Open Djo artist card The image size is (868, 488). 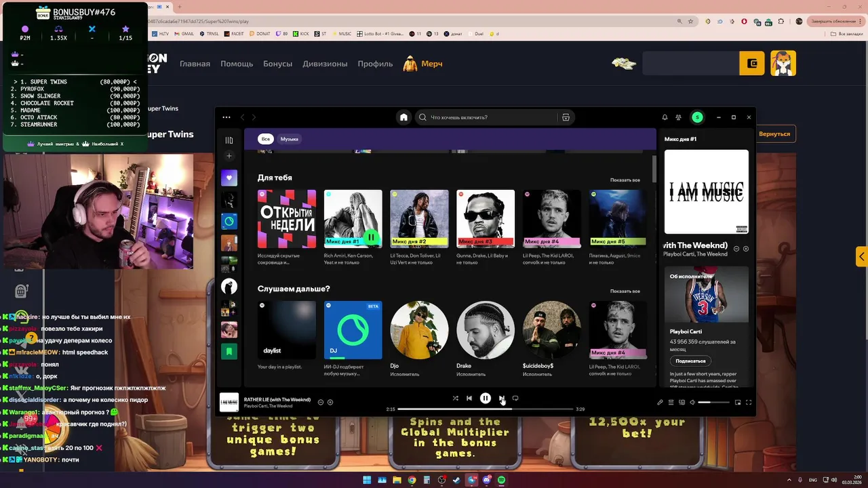[x=419, y=338]
